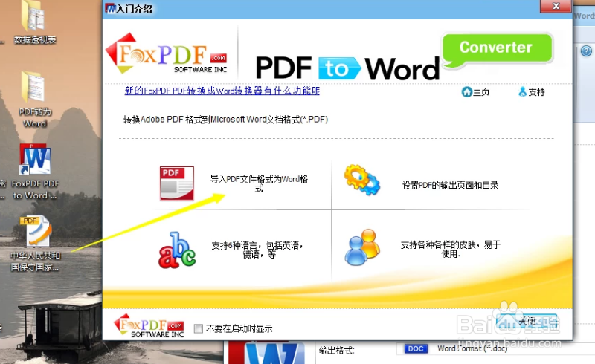Click the red PDF import icon
Screen dimensions: 595x364
click(177, 183)
